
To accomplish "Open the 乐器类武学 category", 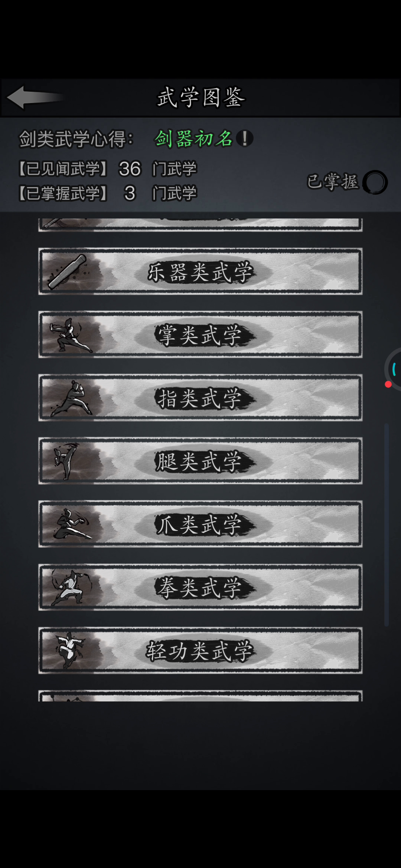I will click(x=200, y=272).
